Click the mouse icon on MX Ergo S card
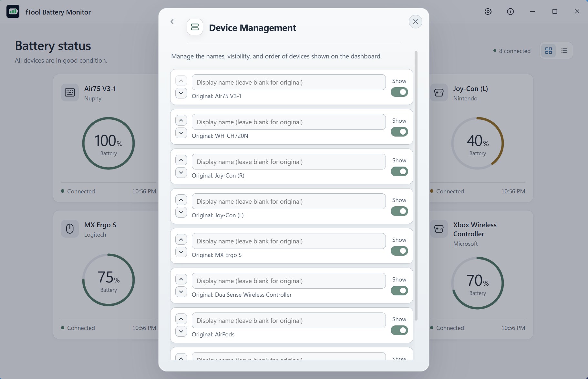Screen dimensions: 588x379 tap(70, 229)
